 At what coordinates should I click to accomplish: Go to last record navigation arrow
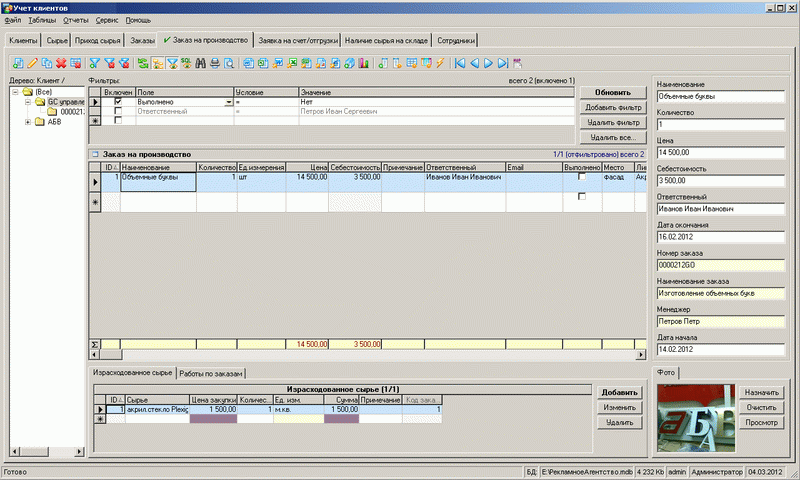tap(502, 63)
